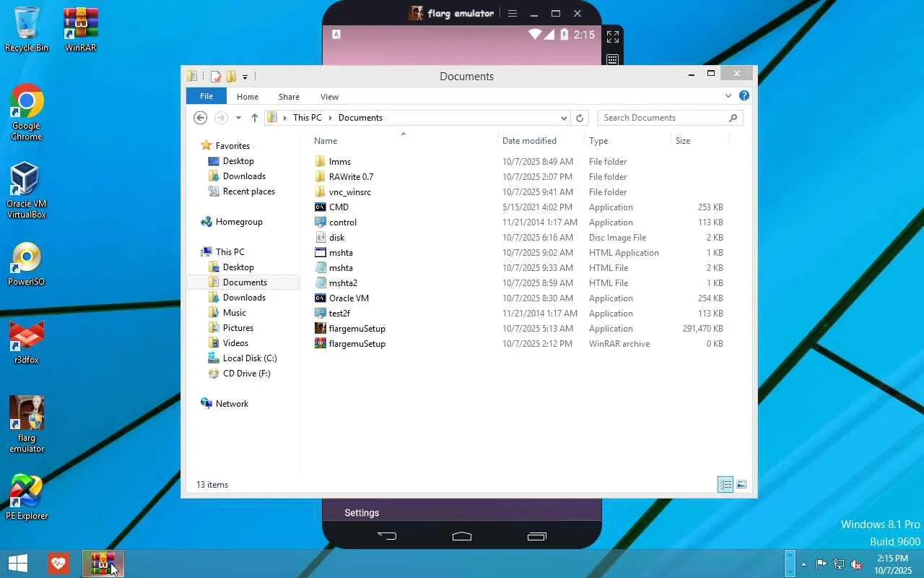The image size is (924, 578).
Task: Select the r3dfox desktop icon
Action: pos(27,342)
